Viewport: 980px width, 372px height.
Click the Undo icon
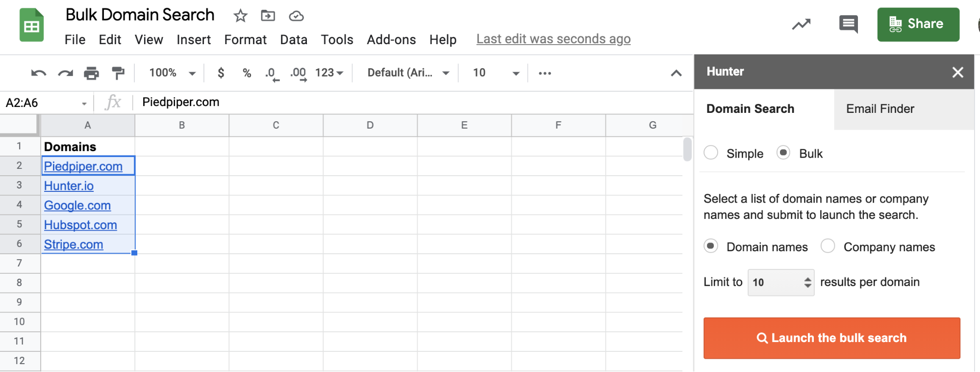[x=39, y=73]
